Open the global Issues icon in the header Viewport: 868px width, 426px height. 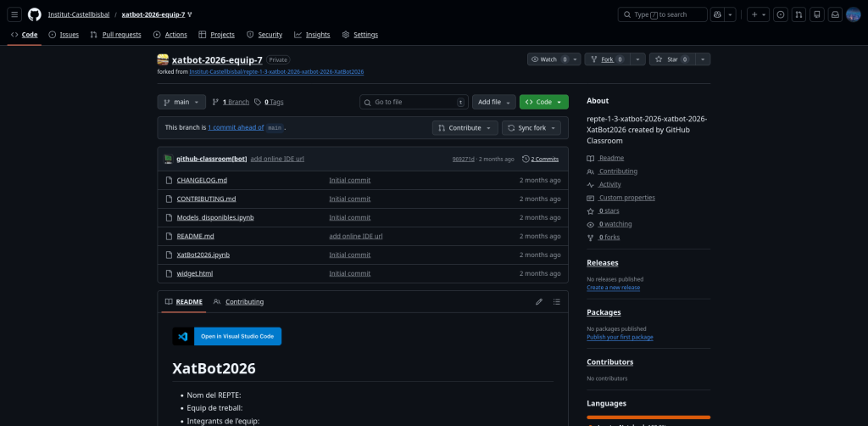click(x=781, y=14)
